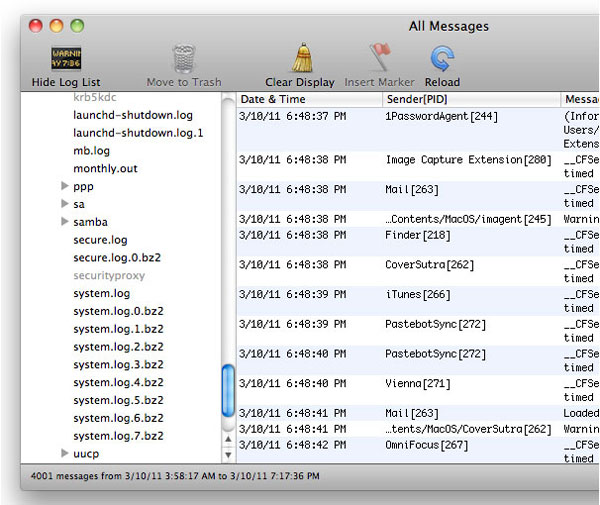Click the Reload icon
The width and height of the screenshot is (600, 505).
click(x=442, y=59)
